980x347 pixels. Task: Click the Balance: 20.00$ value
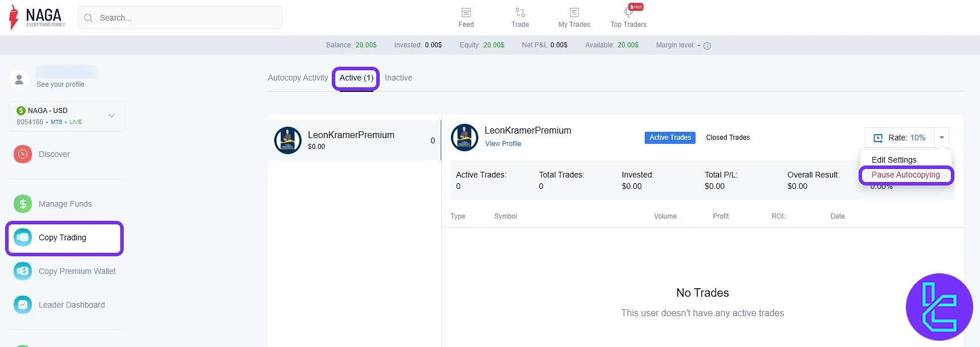pos(366,45)
